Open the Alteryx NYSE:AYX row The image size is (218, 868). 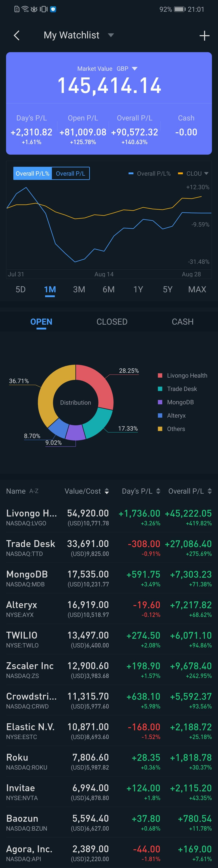pyautogui.click(x=109, y=609)
